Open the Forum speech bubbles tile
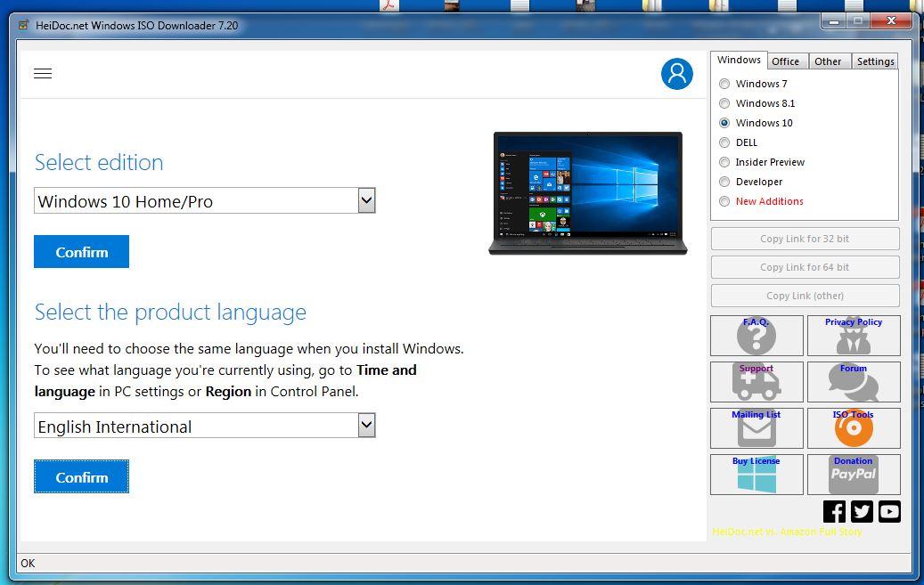The width and height of the screenshot is (924, 585). pos(854,382)
